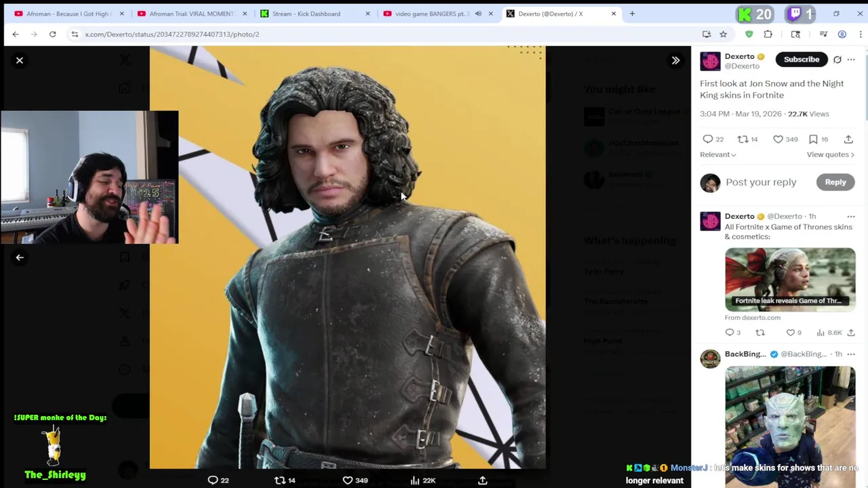Open media controls icon in toolbar
This screenshot has height=488, width=868.
[x=823, y=34]
